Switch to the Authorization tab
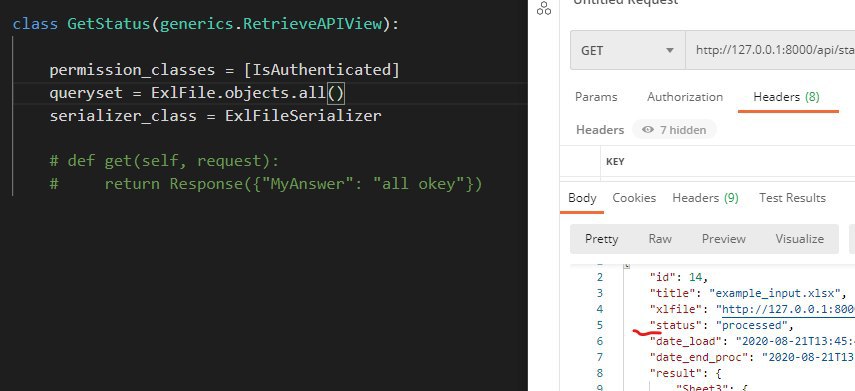Screen dimensions: 855x391 (685, 97)
